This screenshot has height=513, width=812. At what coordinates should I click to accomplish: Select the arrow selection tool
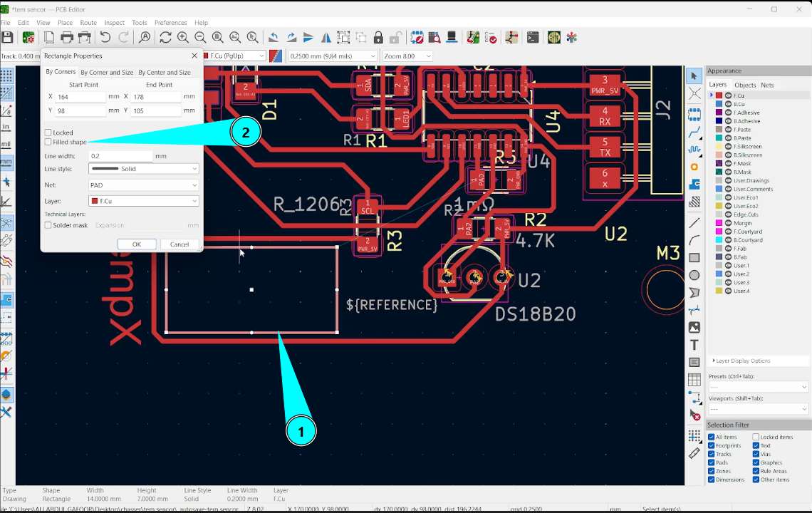[694, 76]
